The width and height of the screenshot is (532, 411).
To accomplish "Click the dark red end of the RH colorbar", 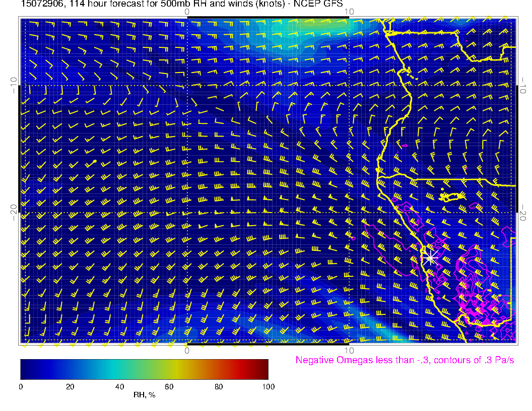I will coord(264,369).
